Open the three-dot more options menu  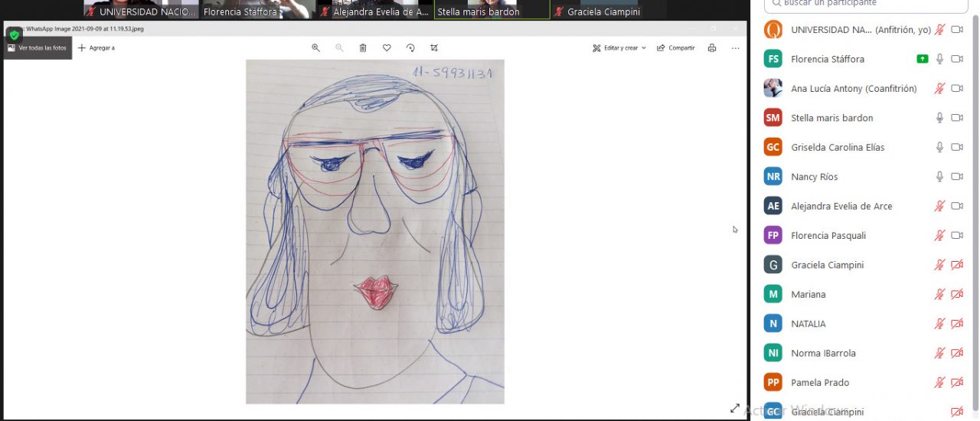(735, 47)
